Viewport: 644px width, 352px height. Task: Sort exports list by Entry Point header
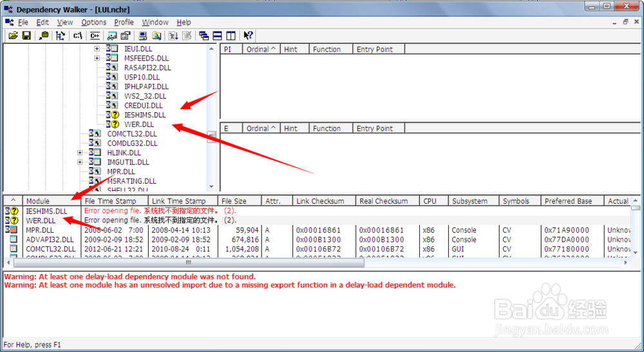tap(379, 128)
